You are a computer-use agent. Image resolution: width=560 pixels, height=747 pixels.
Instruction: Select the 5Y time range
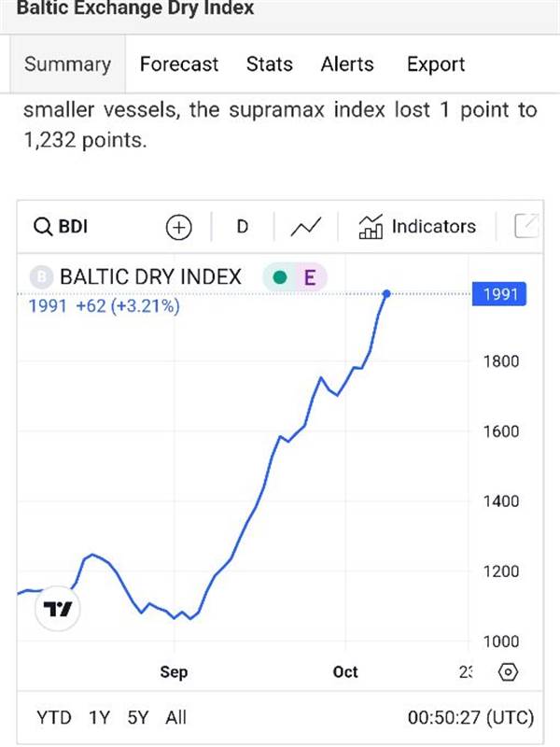[x=138, y=717]
